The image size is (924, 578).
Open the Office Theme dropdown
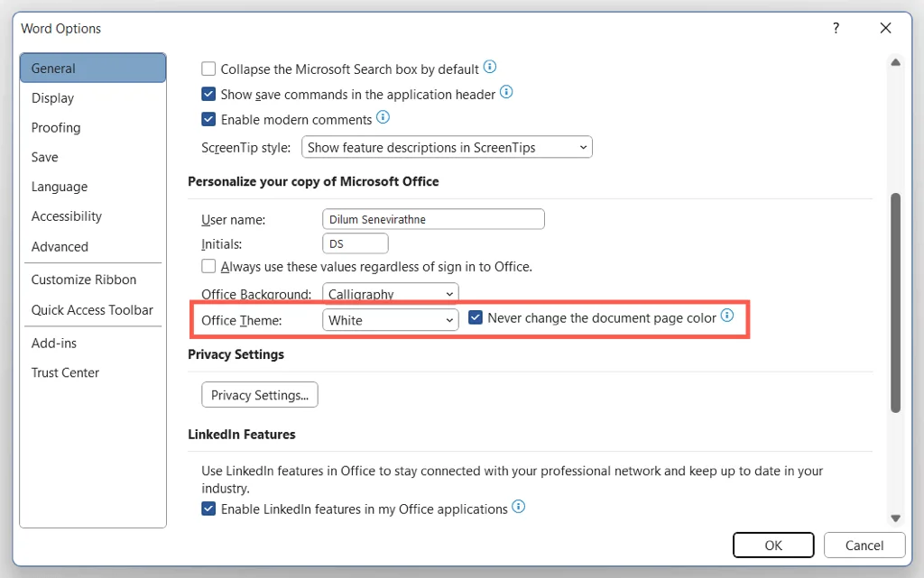390,320
